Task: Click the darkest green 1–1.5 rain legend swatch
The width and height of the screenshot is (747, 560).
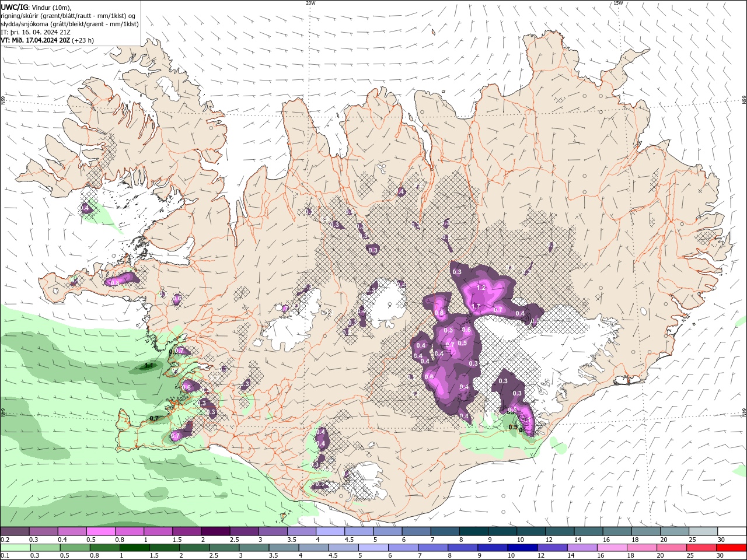Action: (134, 548)
